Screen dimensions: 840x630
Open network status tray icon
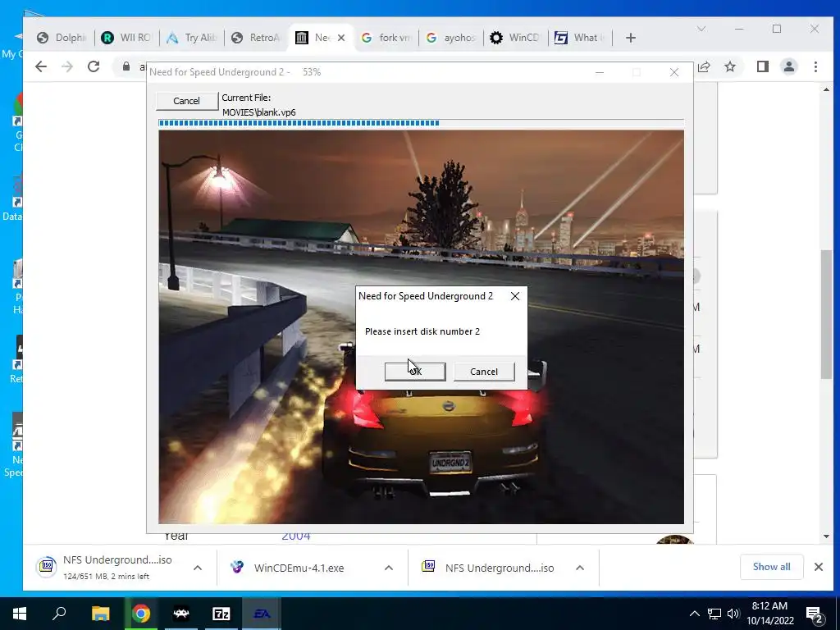point(714,614)
